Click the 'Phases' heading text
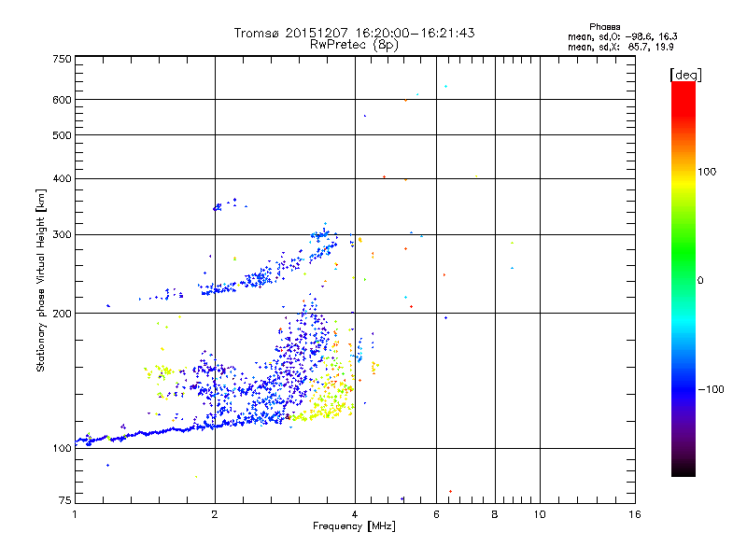Image resolution: width=747 pixels, height=560 pixels. tap(604, 27)
